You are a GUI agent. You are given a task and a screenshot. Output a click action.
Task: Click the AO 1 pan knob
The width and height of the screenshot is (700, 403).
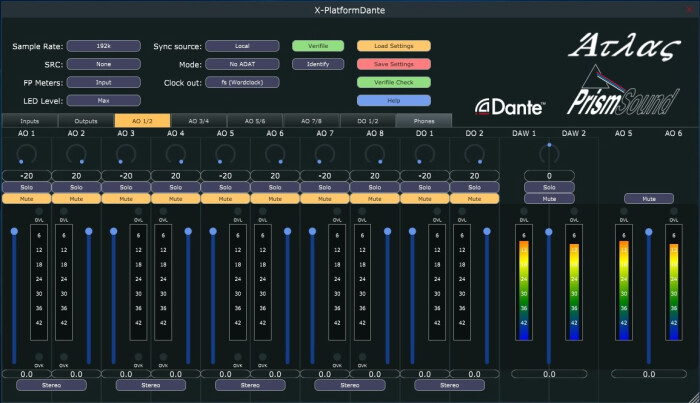click(26, 154)
